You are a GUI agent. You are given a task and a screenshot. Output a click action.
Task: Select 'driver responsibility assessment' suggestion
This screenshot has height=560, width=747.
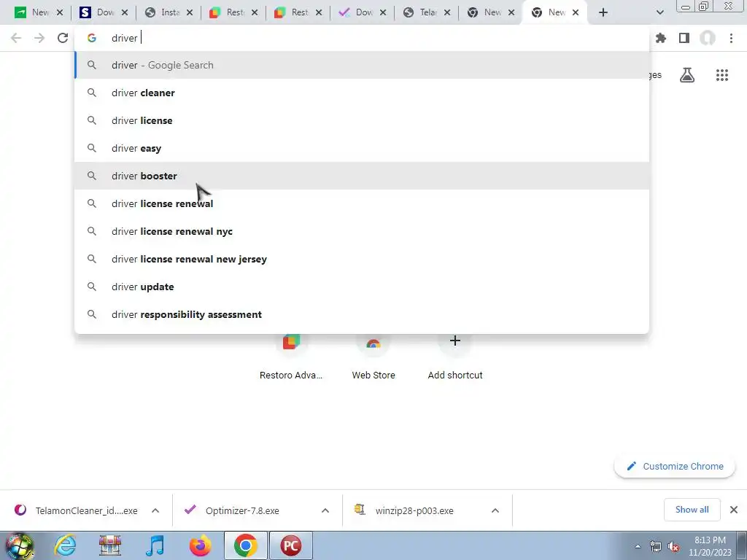(x=362, y=314)
